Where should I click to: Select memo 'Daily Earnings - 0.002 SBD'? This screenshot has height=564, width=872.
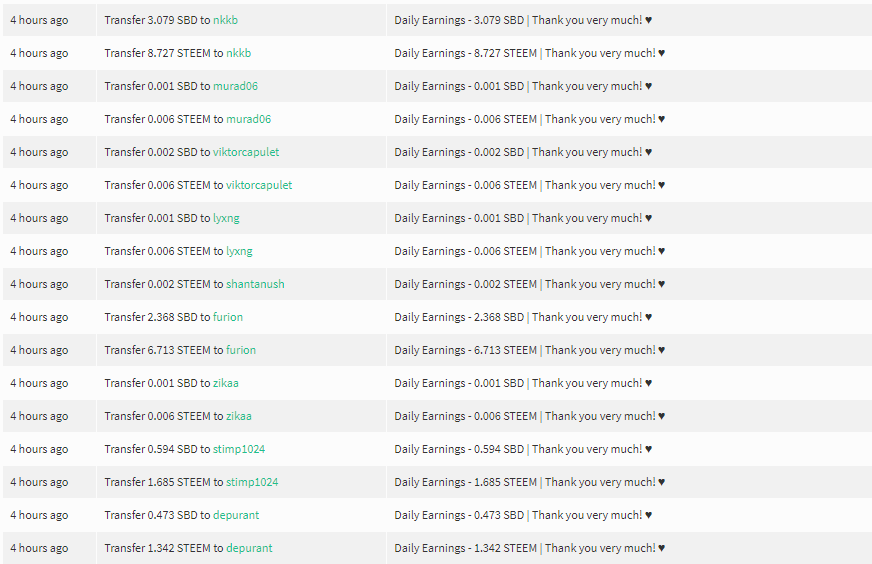[x=459, y=152]
